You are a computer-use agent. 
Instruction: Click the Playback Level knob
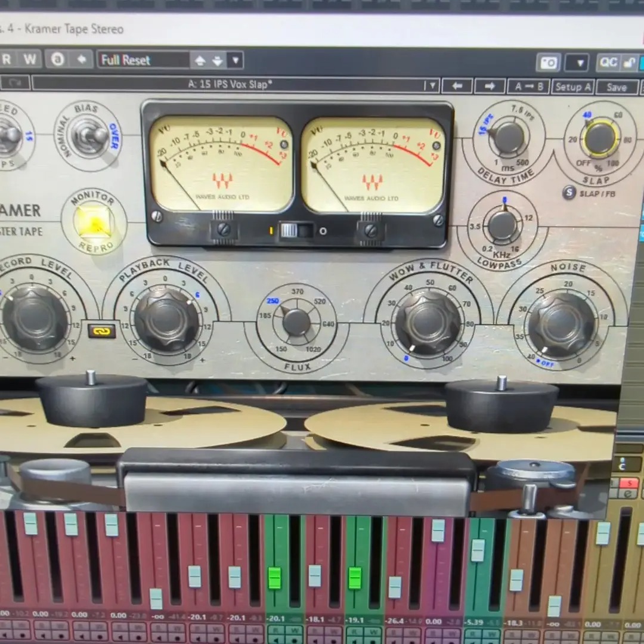(x=166, y=320)
